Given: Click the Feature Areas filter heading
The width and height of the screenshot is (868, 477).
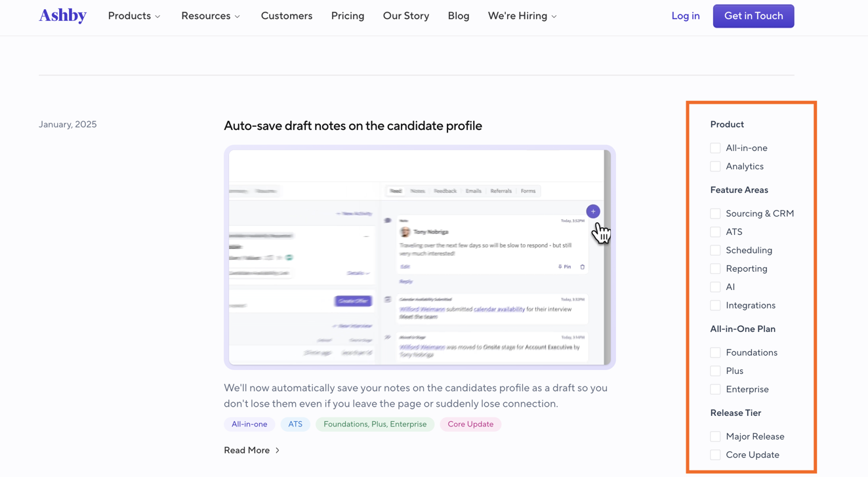Looking at the screenshot, I should click(x=739, y=190).
